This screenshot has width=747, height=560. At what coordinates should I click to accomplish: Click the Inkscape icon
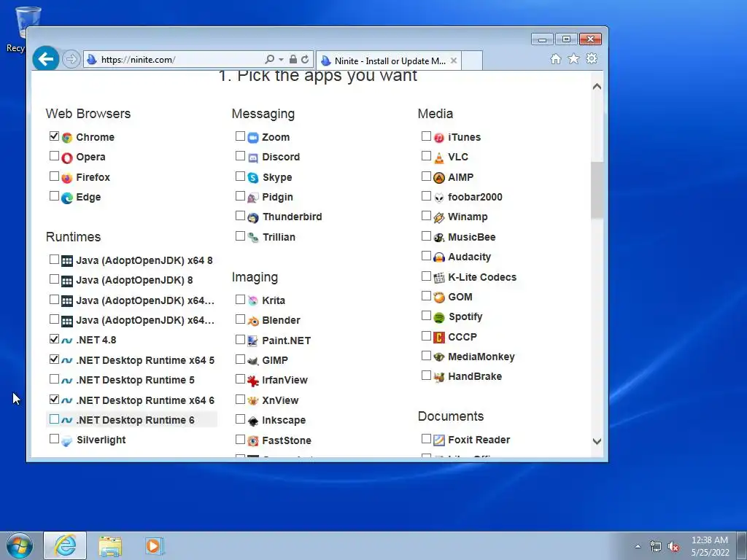coord(253,421)
